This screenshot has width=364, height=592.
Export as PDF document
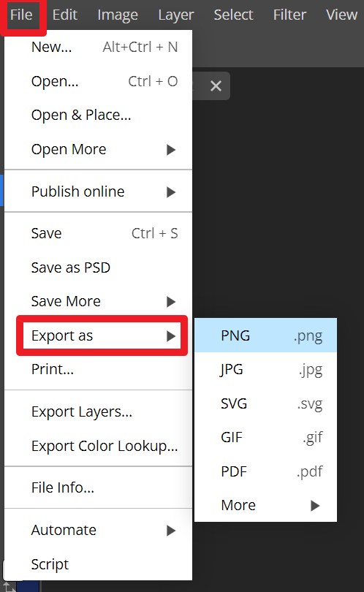(x=265, y=471)
